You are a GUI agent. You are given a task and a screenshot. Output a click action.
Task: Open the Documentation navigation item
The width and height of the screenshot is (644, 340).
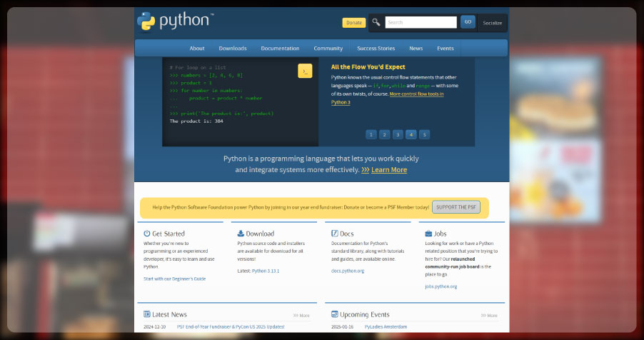click(x=280, y=49)
